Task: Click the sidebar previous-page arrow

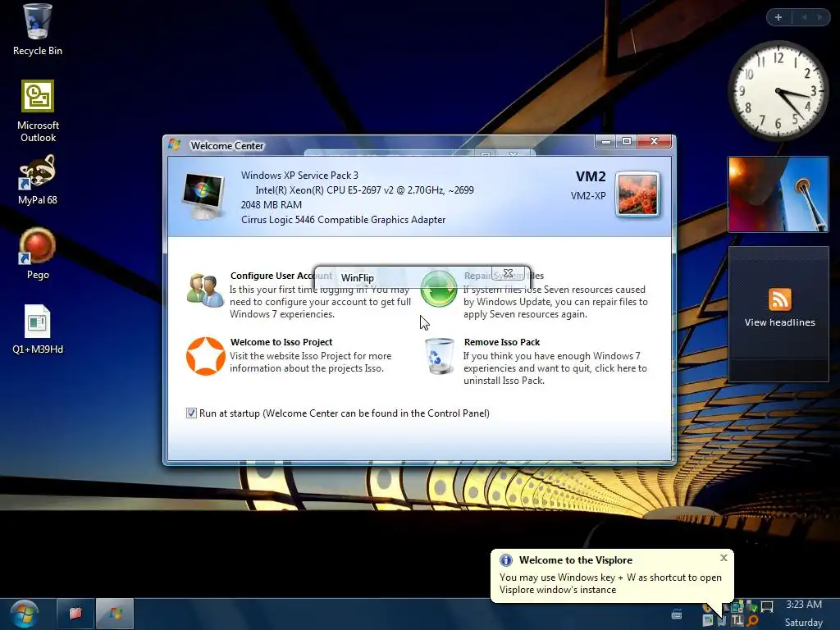Action: [x=804, y=17]
